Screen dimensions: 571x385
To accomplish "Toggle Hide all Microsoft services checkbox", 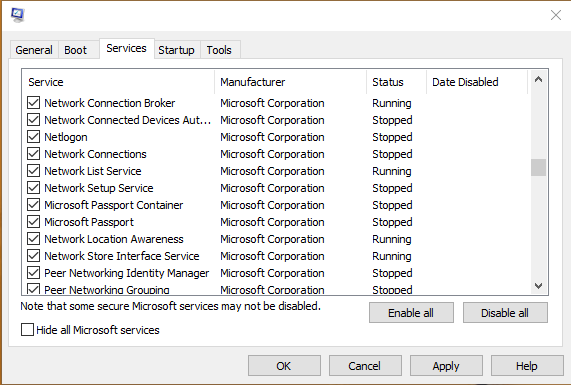I will [x=27, y=330].
